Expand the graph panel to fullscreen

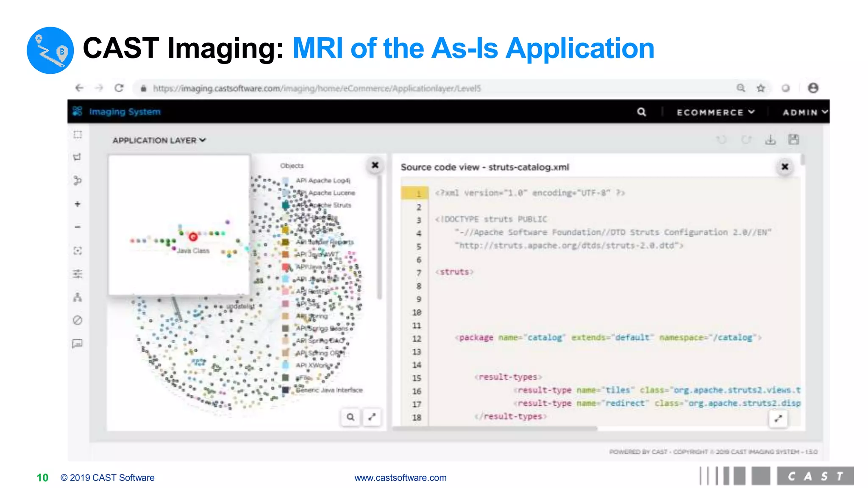click(372, 417)
